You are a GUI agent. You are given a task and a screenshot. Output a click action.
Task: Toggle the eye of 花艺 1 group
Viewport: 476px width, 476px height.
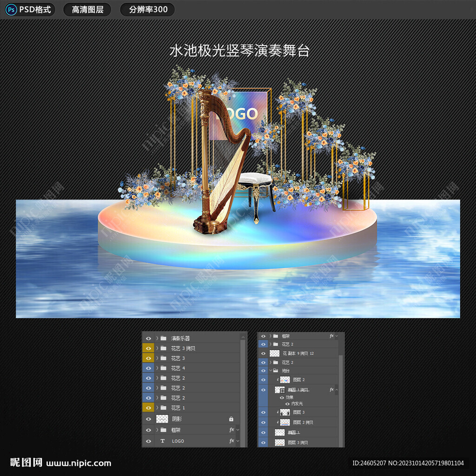(148, 408)
